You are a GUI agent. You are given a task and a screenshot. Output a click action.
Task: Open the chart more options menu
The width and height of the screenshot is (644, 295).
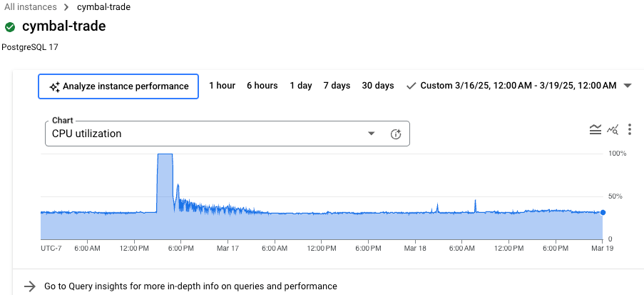(x=630, y=129)
